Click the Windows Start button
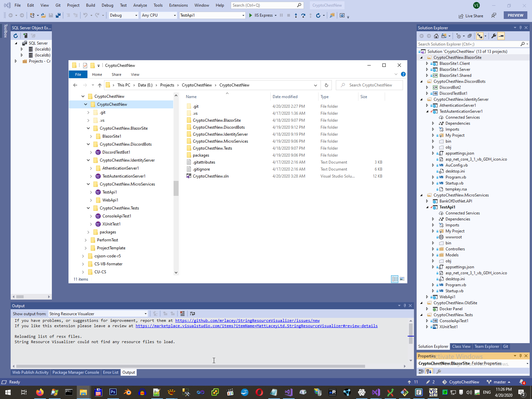This screenshot has width=532, height=399. click(x=8, y=392)
